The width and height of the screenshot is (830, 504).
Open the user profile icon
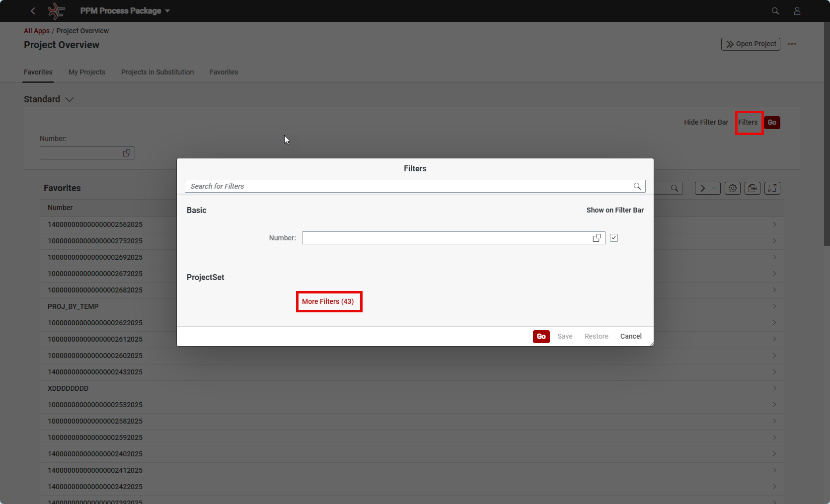[x=797, y=11]
